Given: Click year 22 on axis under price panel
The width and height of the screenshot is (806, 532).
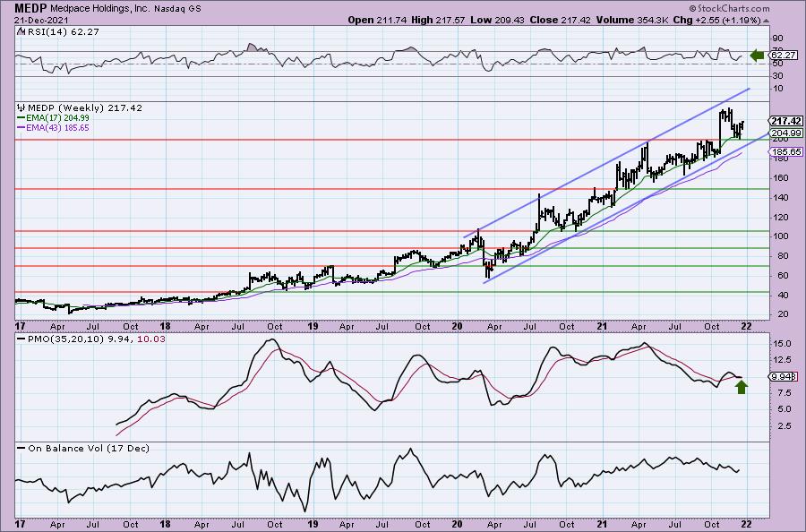Looking at the screenshot, I should (x=746, y=326).
